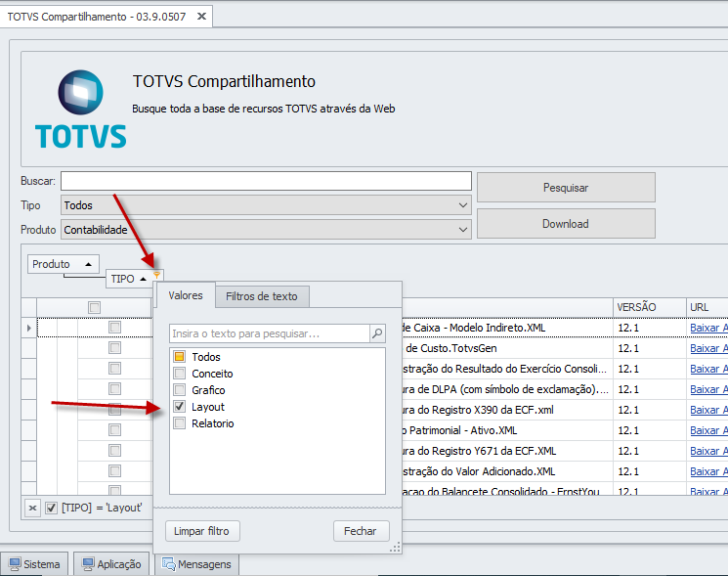The width and height of the screenshot is (728, 576).
Task: Click the magnifier icon in filter search
Action: coord(377,333)
